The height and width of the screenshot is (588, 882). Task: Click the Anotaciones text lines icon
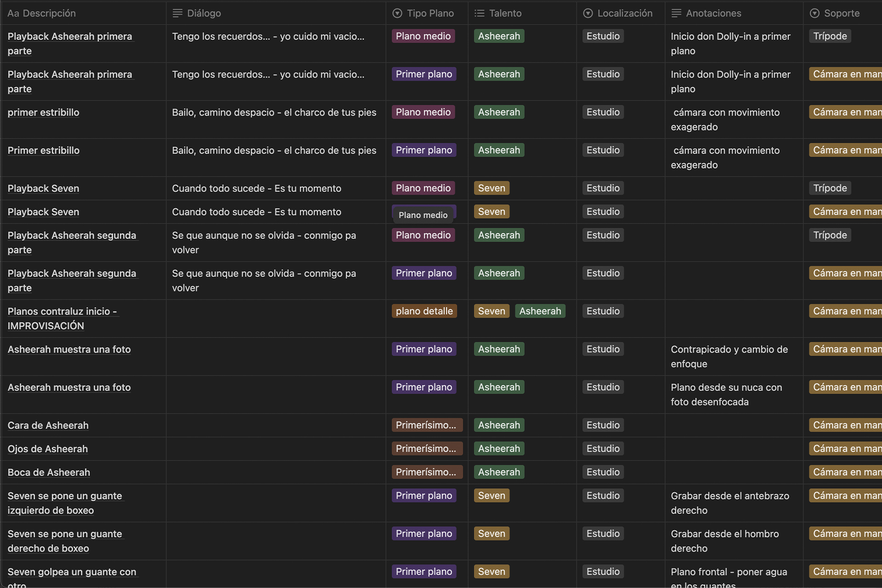[x=676, y=13]
